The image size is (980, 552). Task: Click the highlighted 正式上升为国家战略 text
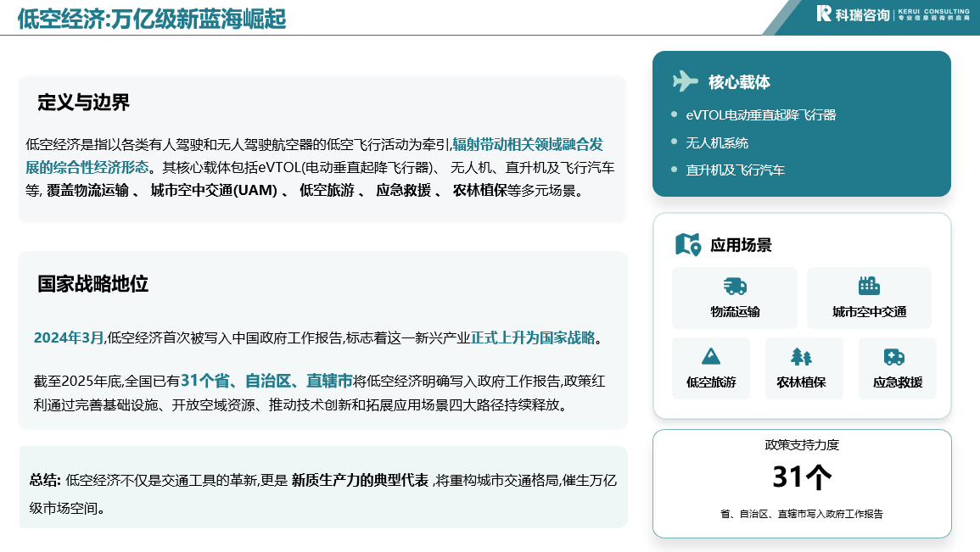[x=533, y=337]
